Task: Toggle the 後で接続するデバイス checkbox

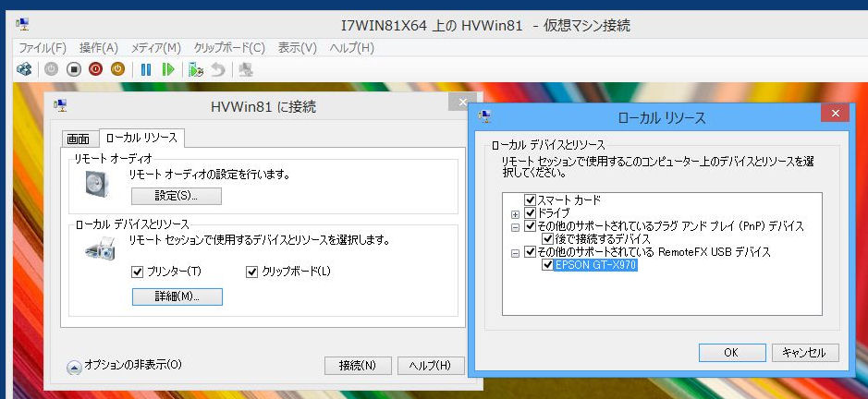Action: (548, 239)
